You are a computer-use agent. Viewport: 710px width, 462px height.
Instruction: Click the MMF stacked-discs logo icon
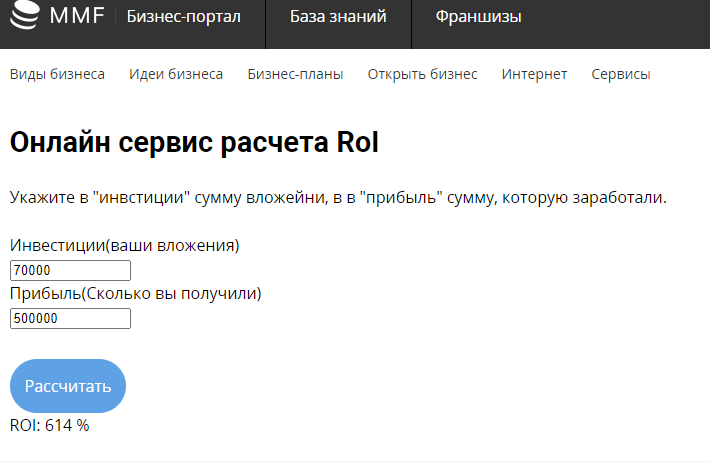[x=24, y=16]
